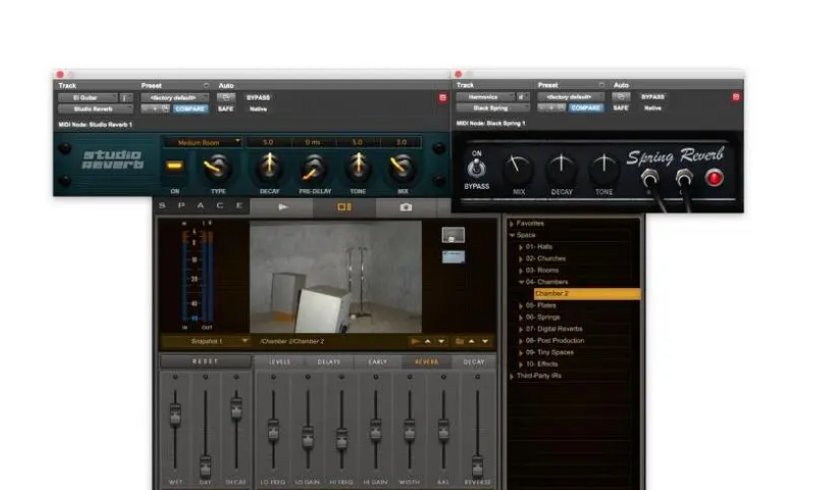Open the Studio Reverb plugin selector
Screen dimensions: 837x490
click(96, 109)
